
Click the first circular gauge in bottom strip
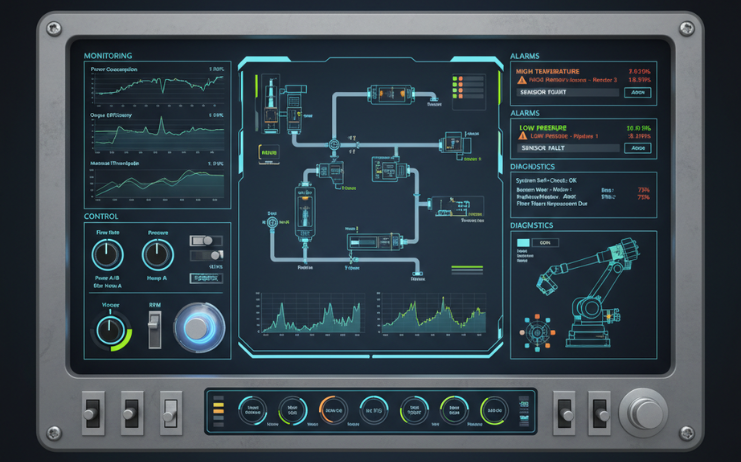[252, 410]
